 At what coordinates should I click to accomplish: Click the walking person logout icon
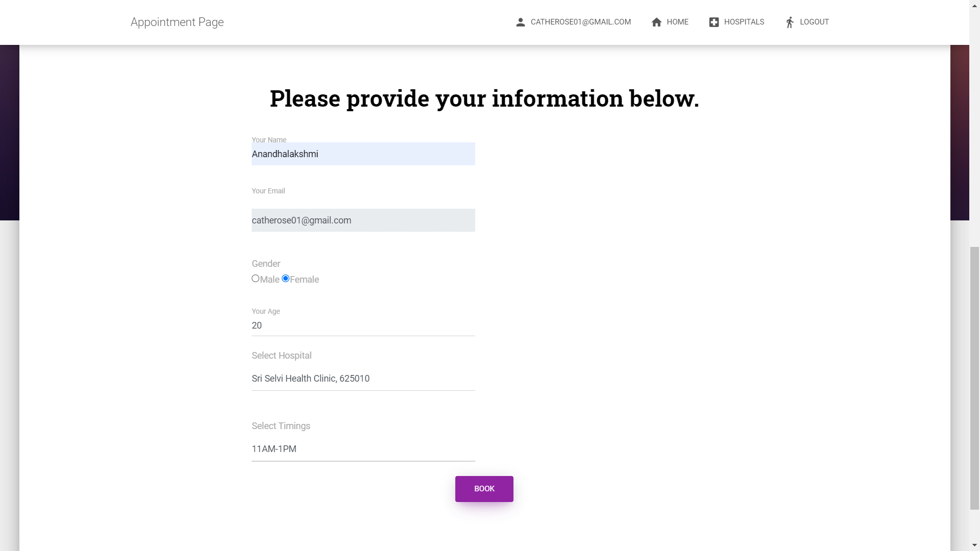coord(789,22)
